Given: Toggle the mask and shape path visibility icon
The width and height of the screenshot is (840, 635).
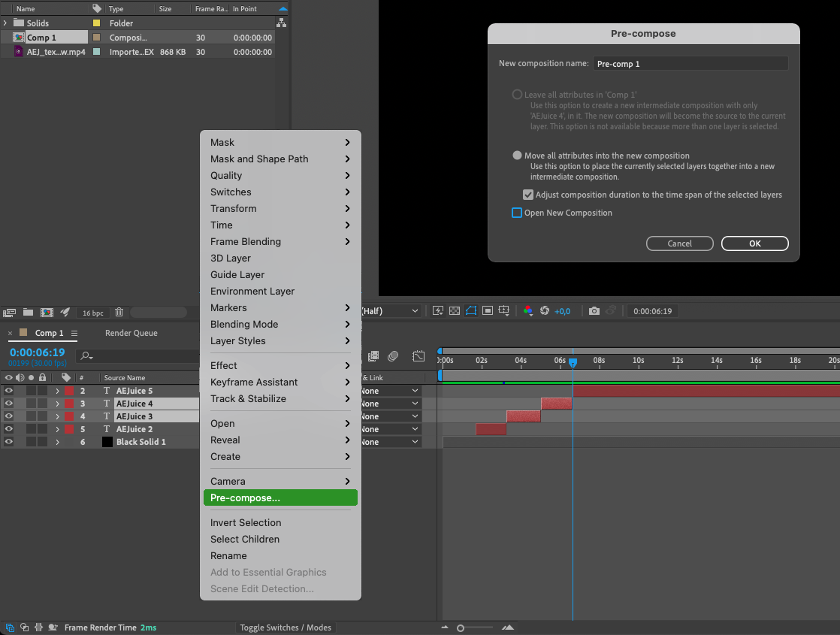Looking at the screenshot, I should [x=471, y=310].
